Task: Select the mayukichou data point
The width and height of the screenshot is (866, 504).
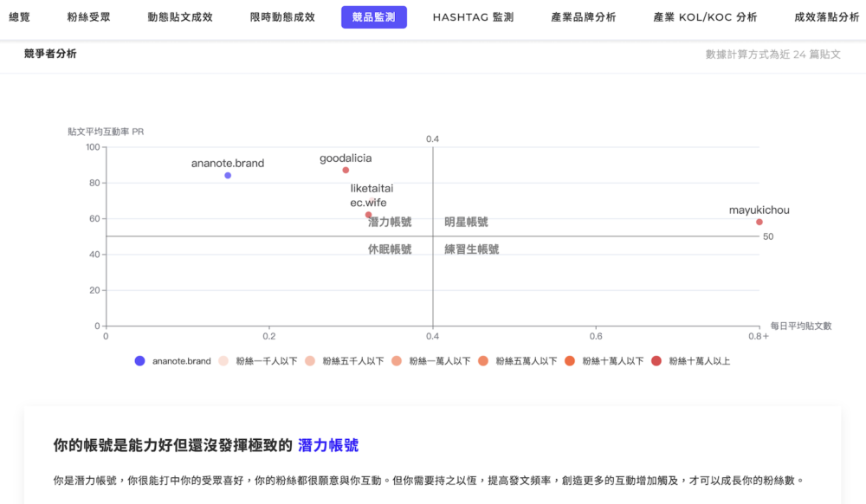Action: click(759, 223)
